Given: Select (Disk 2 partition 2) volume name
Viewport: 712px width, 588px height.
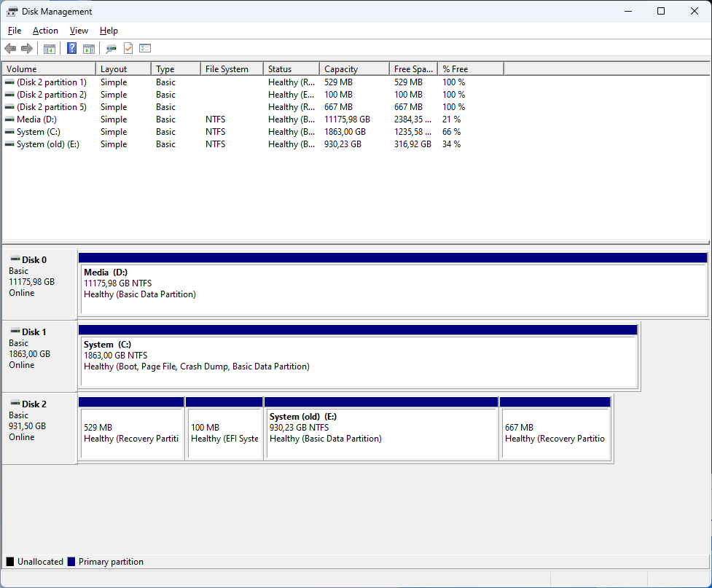Looking at the screenshot, I should coord(52,95).
